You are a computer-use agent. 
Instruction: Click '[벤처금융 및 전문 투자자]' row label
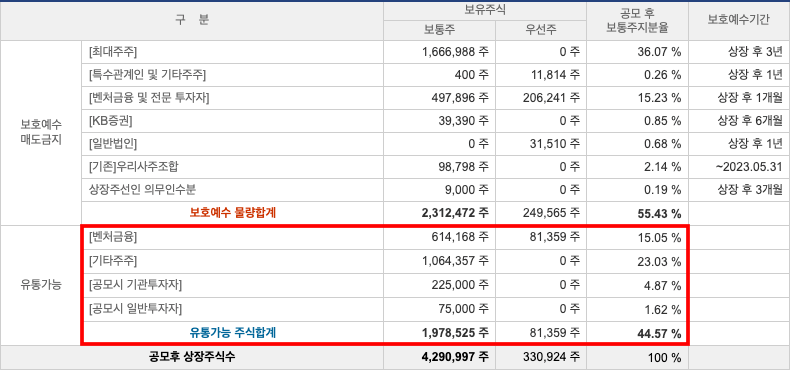click(149, 98)
